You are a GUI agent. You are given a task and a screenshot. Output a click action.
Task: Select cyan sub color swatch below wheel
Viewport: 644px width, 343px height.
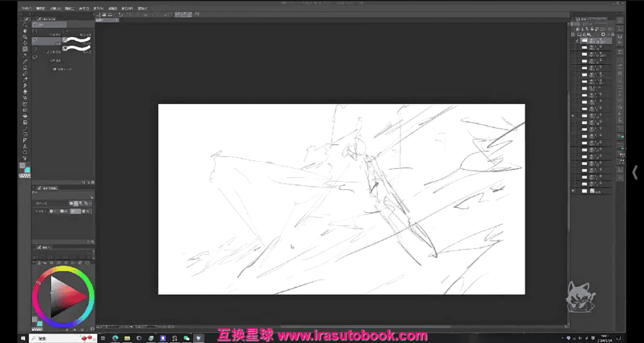pos(40,324)
